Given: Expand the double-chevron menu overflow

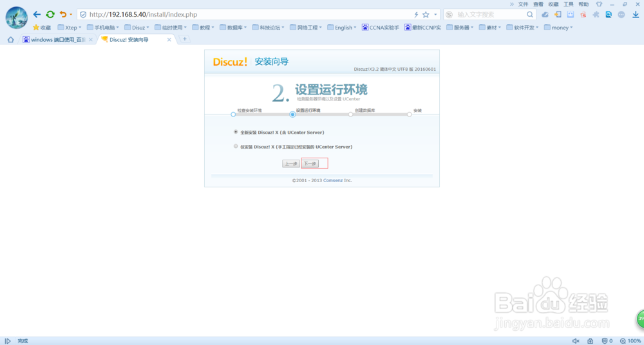Looking at the screenshot, I should pos(512,4).
